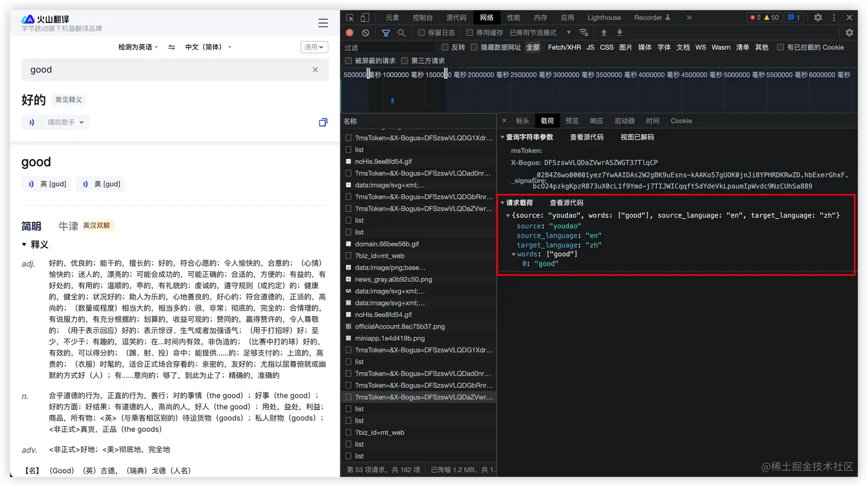The image size is (868, 487).
Task: Show more DevTools tabs with chevrons
Action: pos(689,18)
